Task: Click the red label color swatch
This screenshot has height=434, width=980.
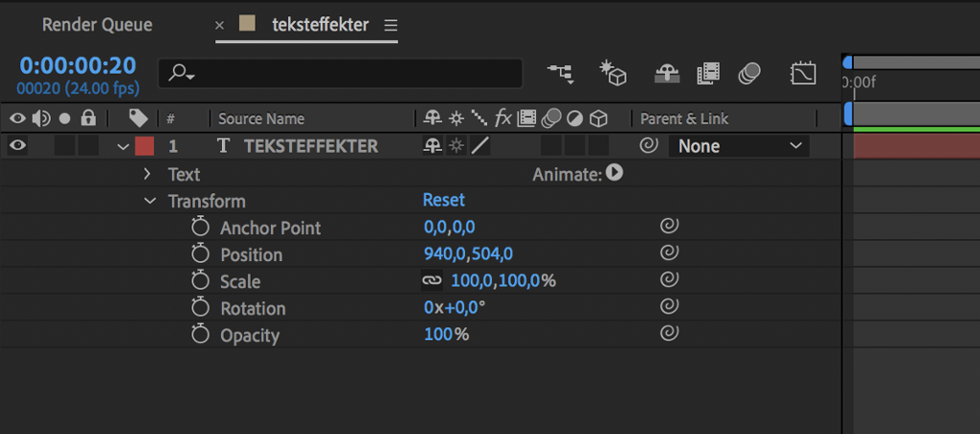Action: coord(145,146)
